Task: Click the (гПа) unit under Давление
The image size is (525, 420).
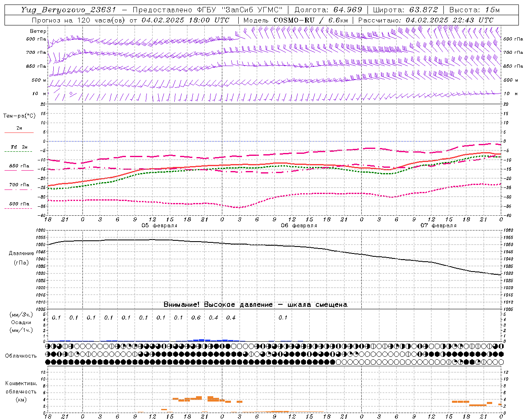Action: (21, 263)
